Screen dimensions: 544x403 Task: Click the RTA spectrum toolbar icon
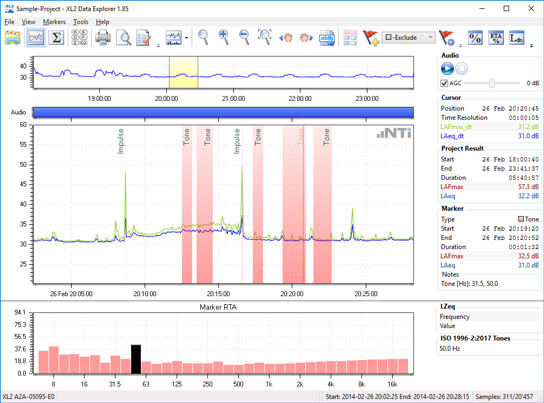tap(496, 37)
